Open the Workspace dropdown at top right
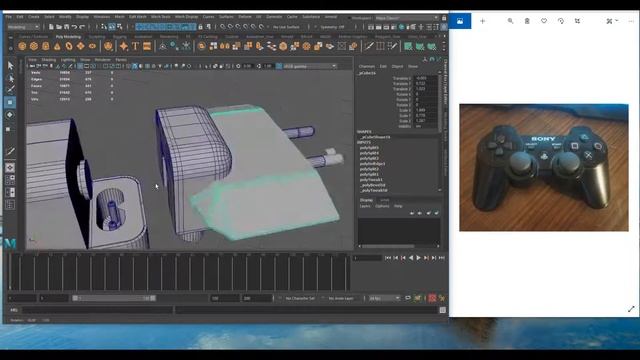 (406, 18)
